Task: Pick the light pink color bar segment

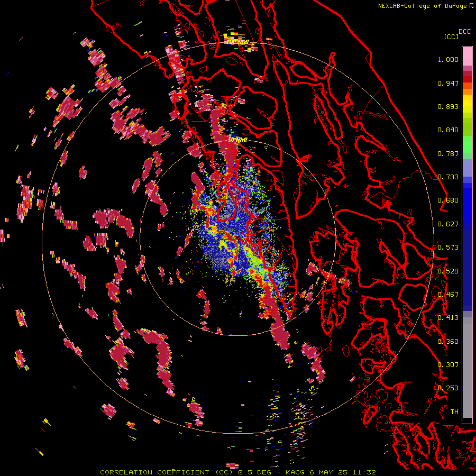Action: pos(467,57)
